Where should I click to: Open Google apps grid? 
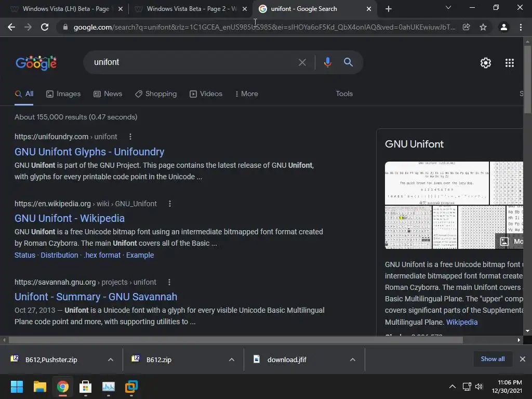(x=510, y=63)
